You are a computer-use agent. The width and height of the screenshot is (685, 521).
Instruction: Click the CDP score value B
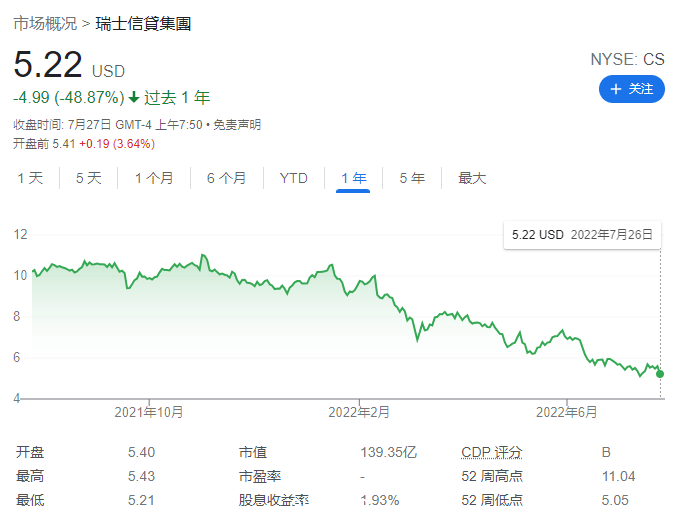pyautogui.click(x=606, y=452)
